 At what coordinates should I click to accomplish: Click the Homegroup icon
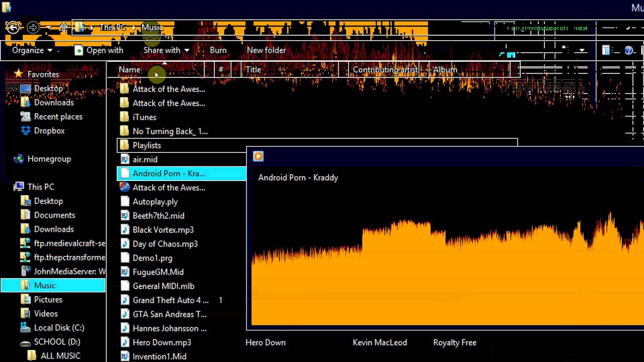click(19, 159)
